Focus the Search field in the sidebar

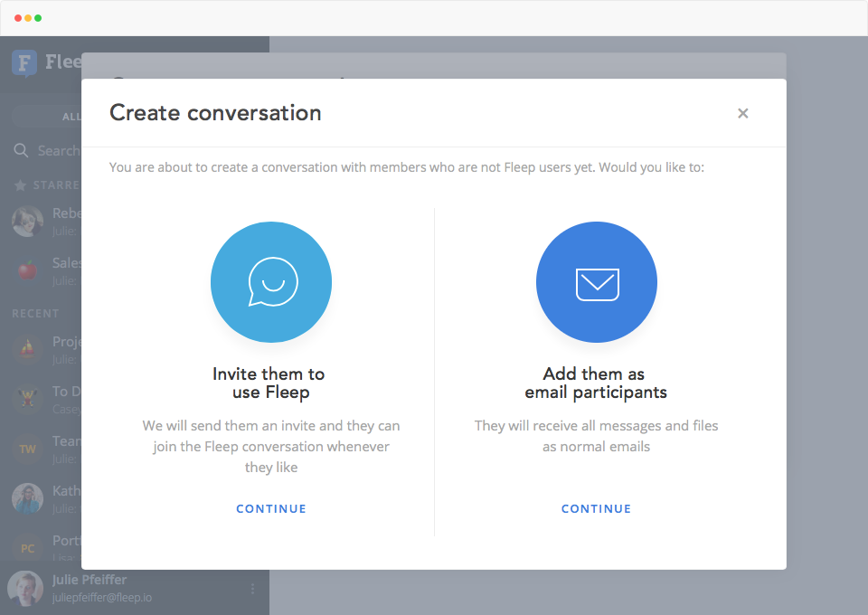pyautogui.click(x=48, y=150)
